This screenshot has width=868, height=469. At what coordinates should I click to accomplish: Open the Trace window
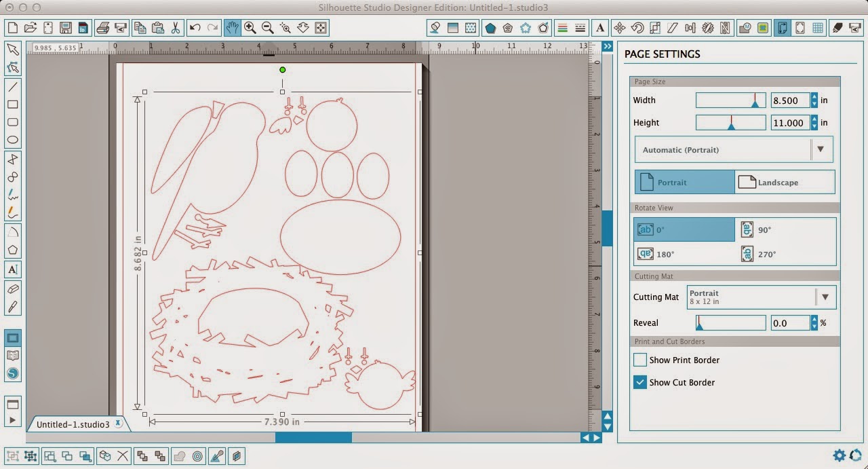tap(764, 28)
